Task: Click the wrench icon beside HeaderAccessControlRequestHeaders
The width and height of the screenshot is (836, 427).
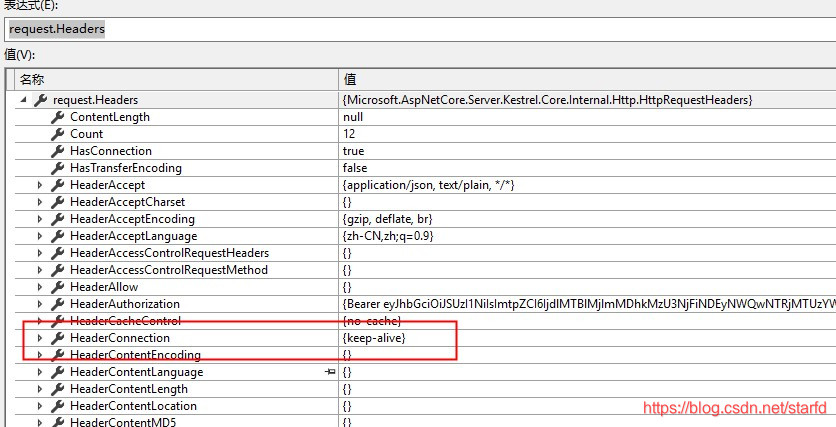Action: (57, 253)
